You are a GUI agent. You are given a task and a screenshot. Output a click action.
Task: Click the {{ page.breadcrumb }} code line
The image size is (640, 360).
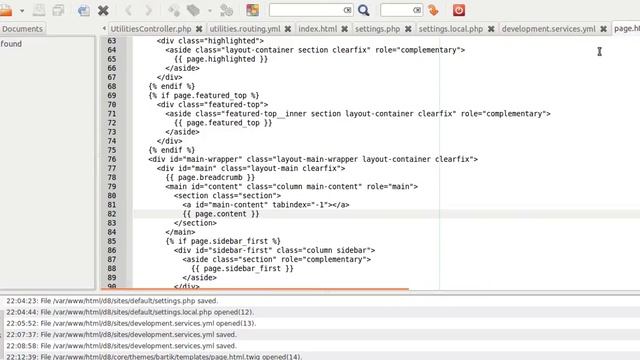(x=210, y=178)
